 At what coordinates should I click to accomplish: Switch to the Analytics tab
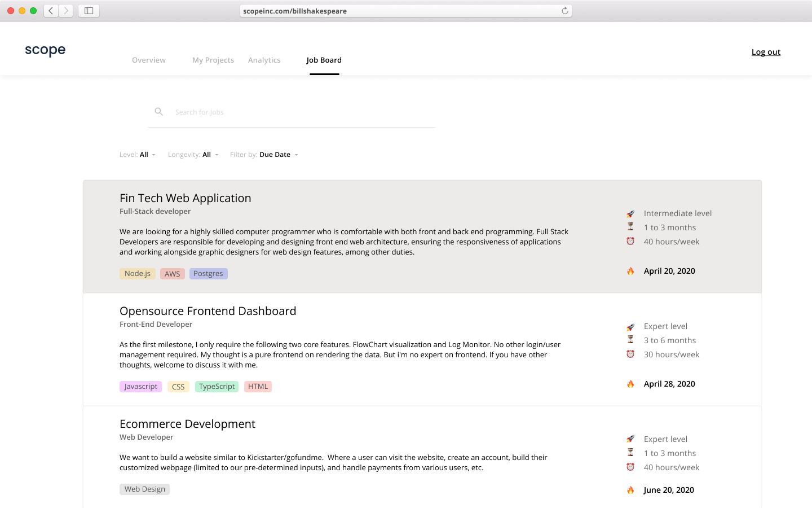(x=264, y=60)
